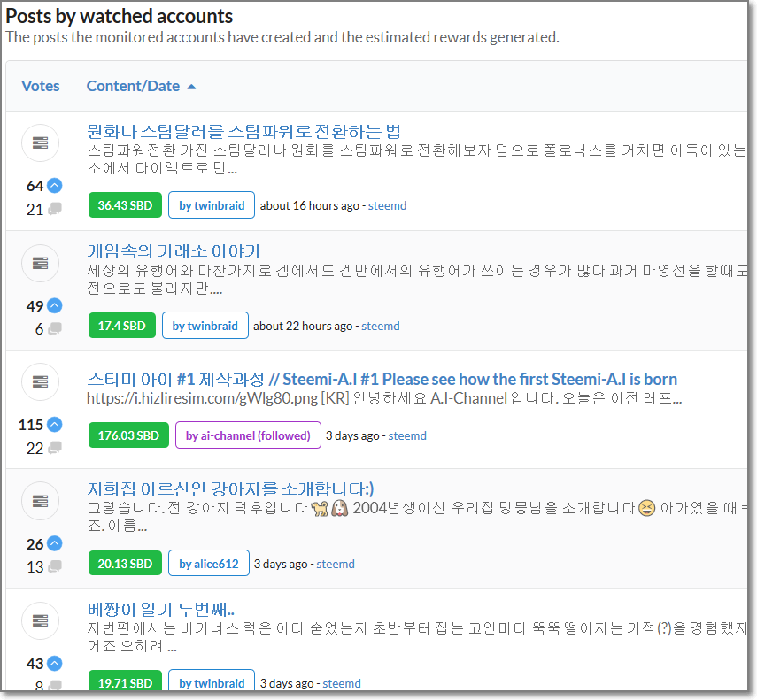Viewport: 757px width, 700px height.
Task: Upvote the post with 64 votes
Action: point(55,185)
